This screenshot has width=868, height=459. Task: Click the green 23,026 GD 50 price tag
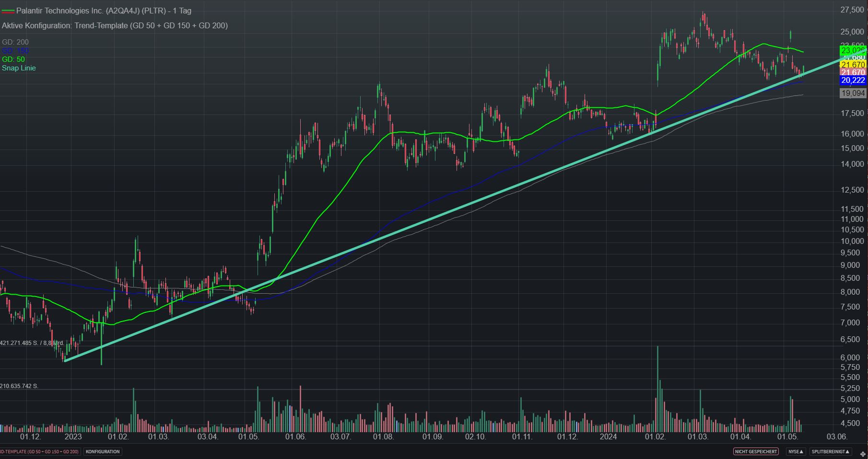(x=853, y=50)
